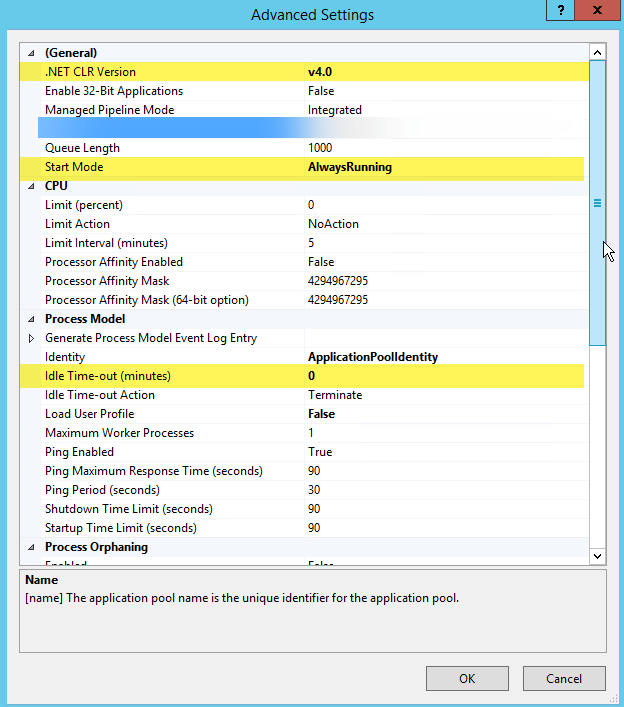Click the Integrated pipeline mode value
Image resolution: width=624 pixels, height=707 pixels.
pyautogui.click(x=335, y=110)
